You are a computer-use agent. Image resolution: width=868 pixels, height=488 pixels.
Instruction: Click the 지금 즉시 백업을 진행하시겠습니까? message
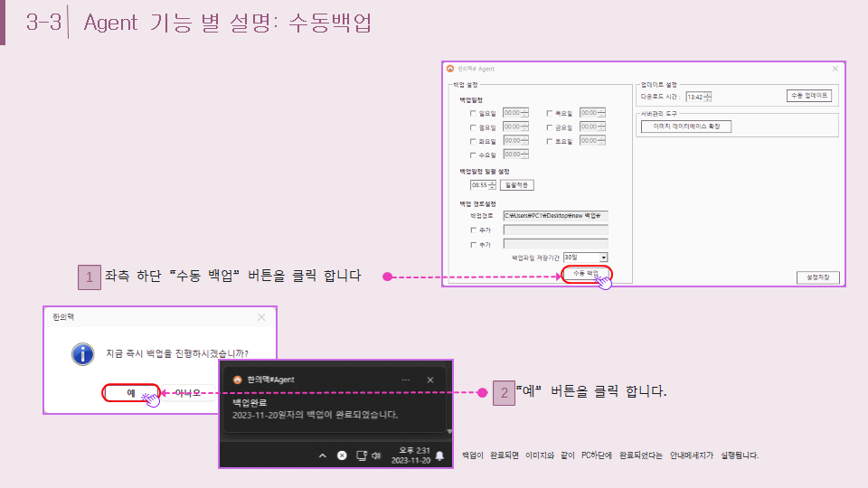click(177, 353)
